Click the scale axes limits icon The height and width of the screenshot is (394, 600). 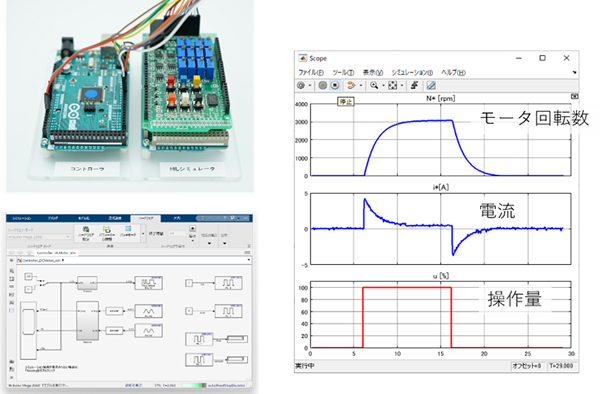393,85
